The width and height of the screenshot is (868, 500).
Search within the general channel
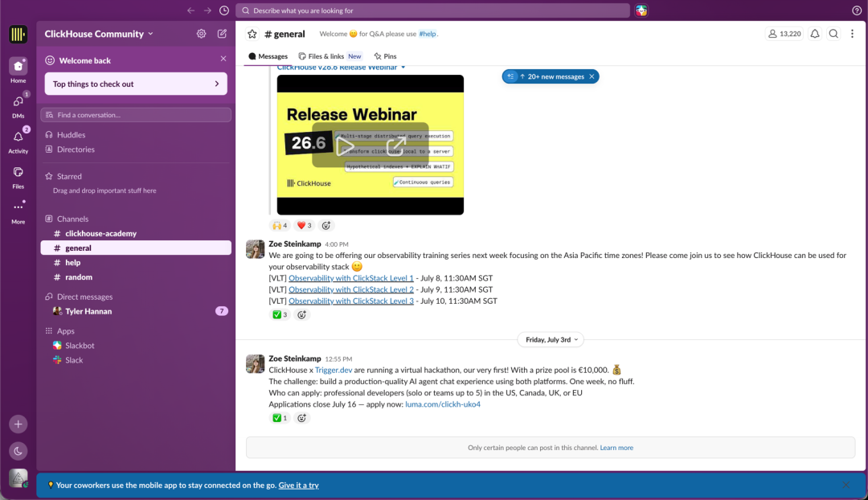click(833, 34)
